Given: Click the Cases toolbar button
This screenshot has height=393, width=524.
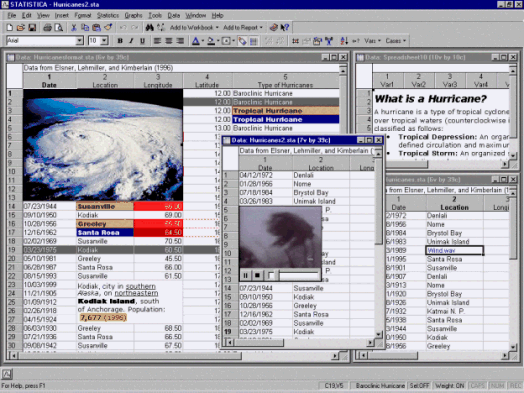Looking at the screenshot, I should [395, 41].
